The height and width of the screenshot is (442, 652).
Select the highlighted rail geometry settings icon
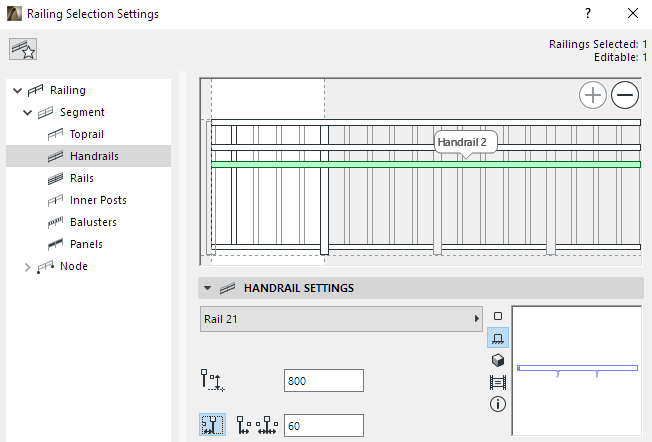498,338
